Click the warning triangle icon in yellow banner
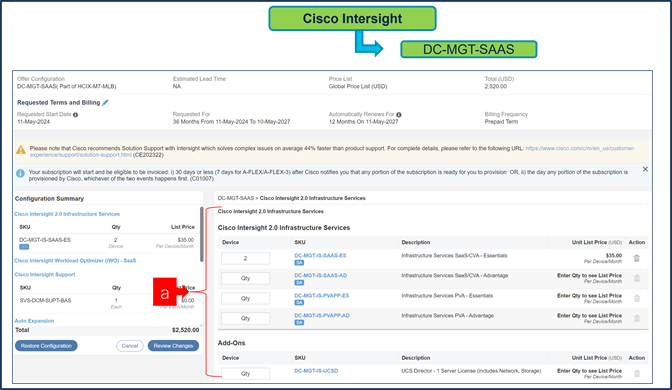 coord(21,150)
